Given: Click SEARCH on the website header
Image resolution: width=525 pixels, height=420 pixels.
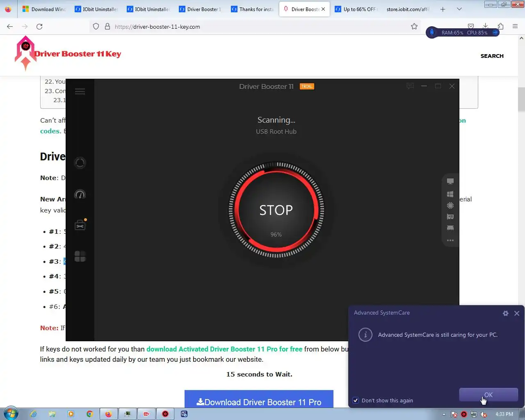Looking at the screenshot, I should tap(492, 56).
